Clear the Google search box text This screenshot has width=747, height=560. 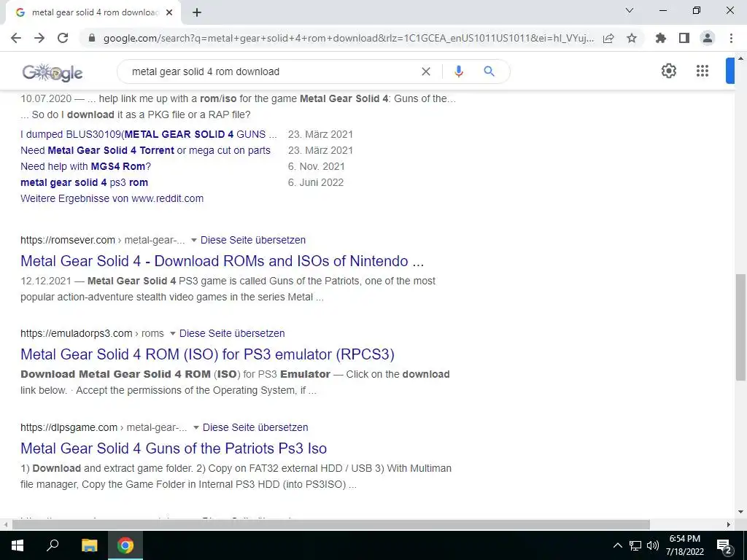point(426,71)
